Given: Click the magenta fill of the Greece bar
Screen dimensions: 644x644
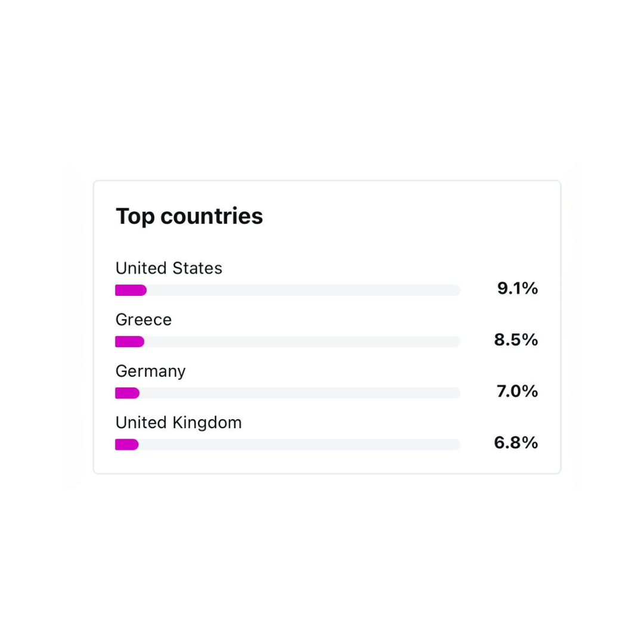Looking at the screenshot, I should [x=129, y=342].
